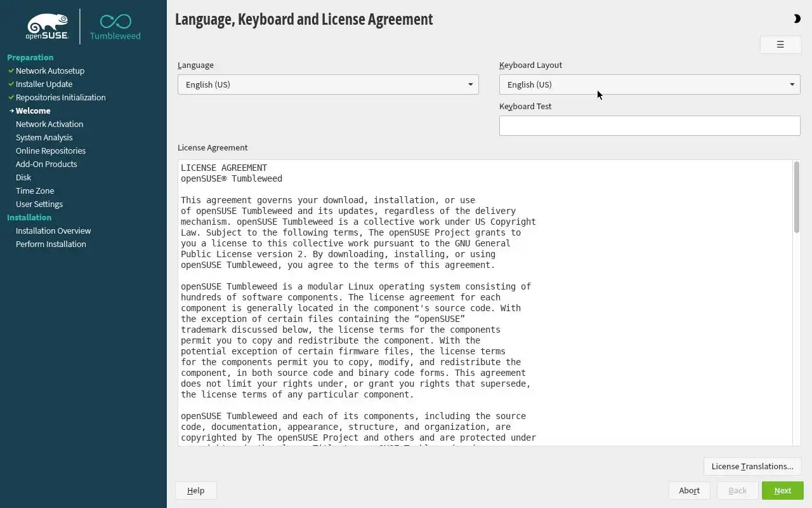Viewport: 812px width, 508px height.
Task: Select the Welcome step in sidebar
Action: [x=33, y=110]
